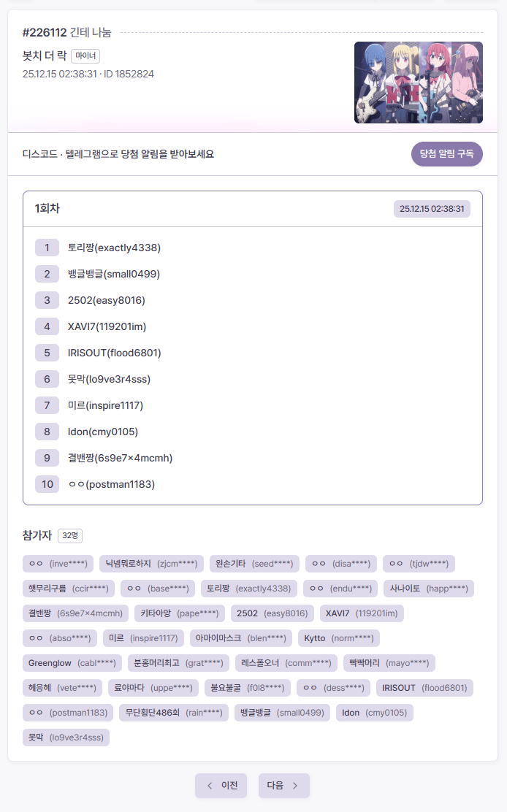
Task: Click the 왼손기타 participant tag
Action: pos(254,564)
